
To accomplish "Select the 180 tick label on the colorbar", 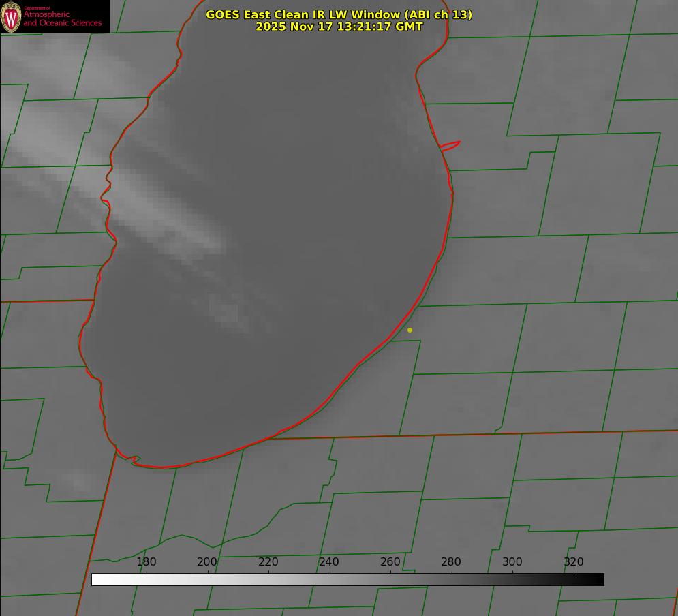I will click(x=146, y=562).
